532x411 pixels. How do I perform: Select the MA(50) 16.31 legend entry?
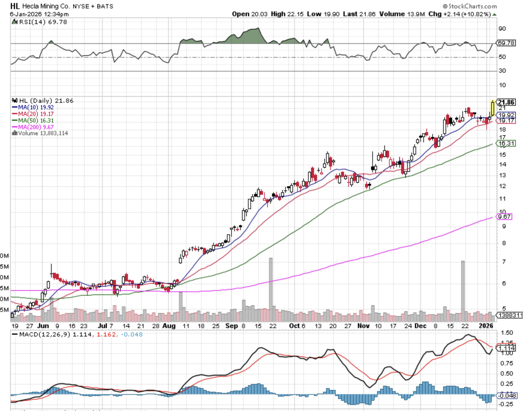33,120
